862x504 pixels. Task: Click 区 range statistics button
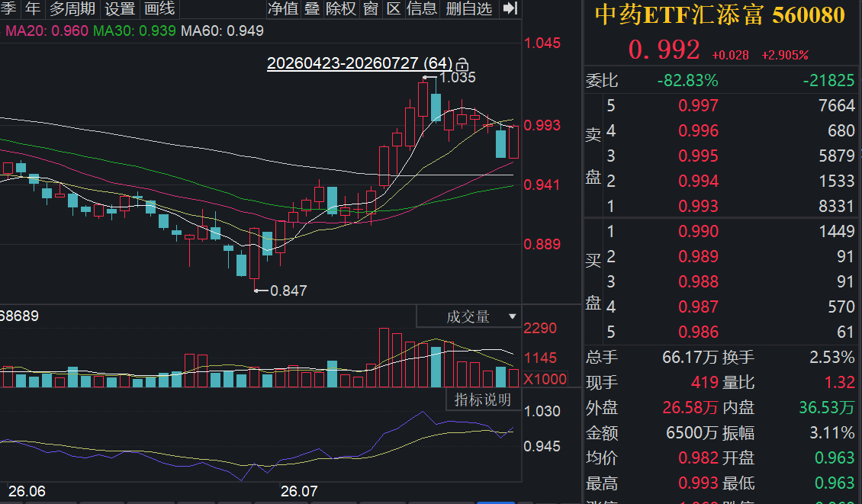coord(394,8)
